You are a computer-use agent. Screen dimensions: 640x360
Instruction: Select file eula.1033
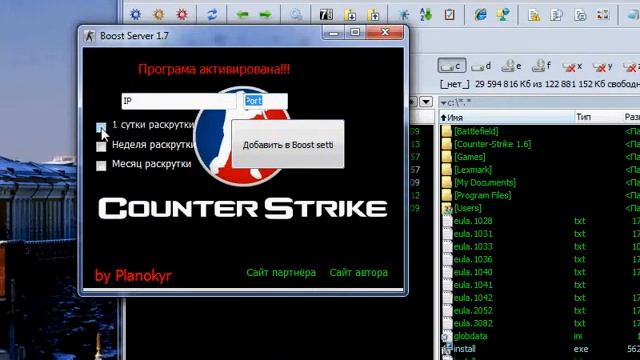point(473,247)
